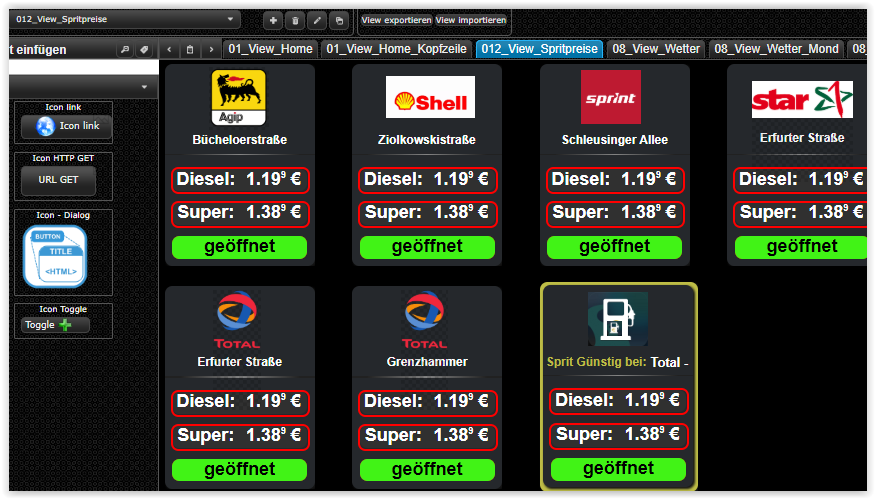Rename view using pencil icon
The image size is (875, 499).
[x=317, y=21]
